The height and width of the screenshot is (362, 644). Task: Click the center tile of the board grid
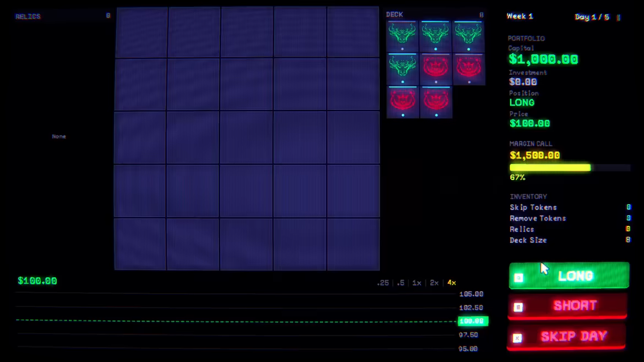pyautogui.click(x=247, y=138)
